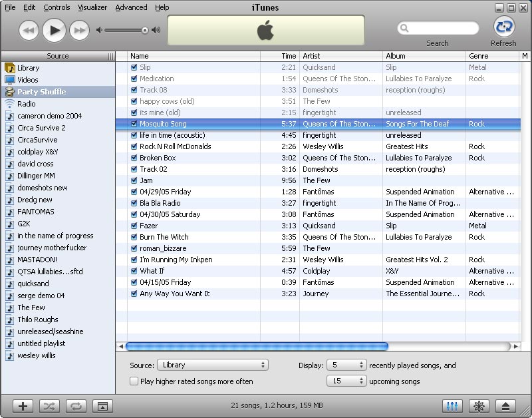
Task: Open upcoming songs count dropdown
Action: 346,381
